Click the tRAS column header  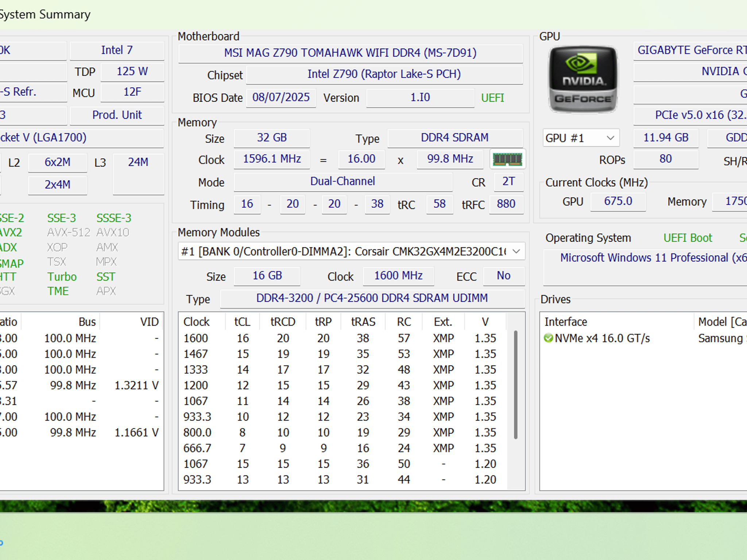tap(363, 322)
